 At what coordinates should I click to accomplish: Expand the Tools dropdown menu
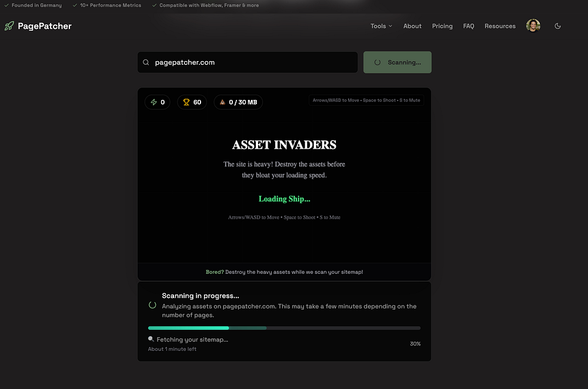point(382,26)
